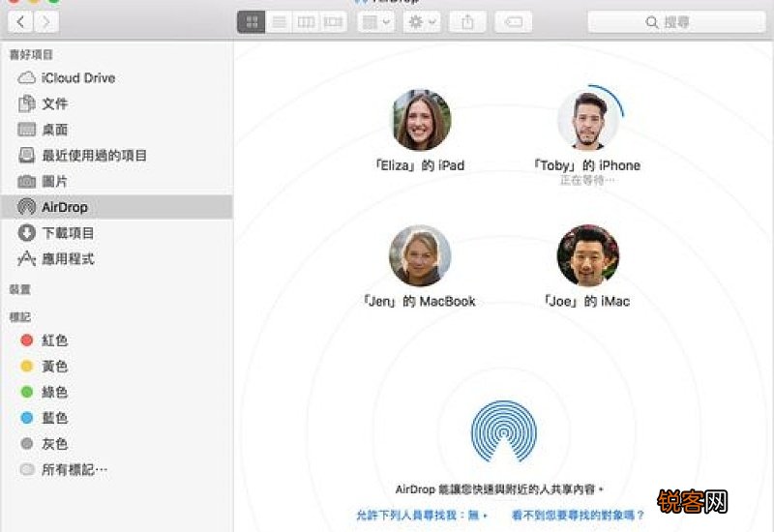The width and height of the screenshot is (774, 532).
Task: Click the 正在等待 waiting status text
Action: point(587,180)
